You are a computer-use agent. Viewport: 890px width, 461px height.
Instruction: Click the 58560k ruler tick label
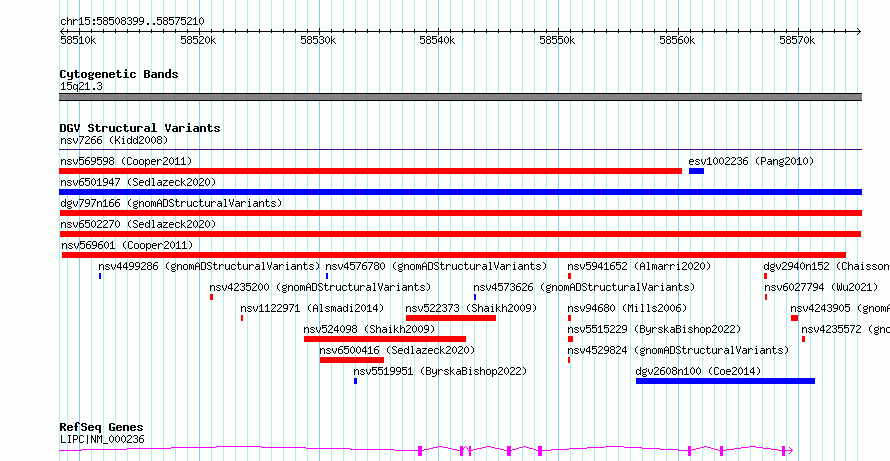[677, 40]
